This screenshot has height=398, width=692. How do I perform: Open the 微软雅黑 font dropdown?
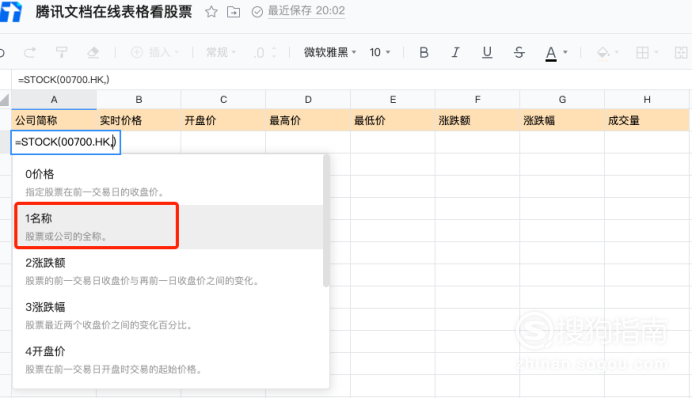coord(330,53)
